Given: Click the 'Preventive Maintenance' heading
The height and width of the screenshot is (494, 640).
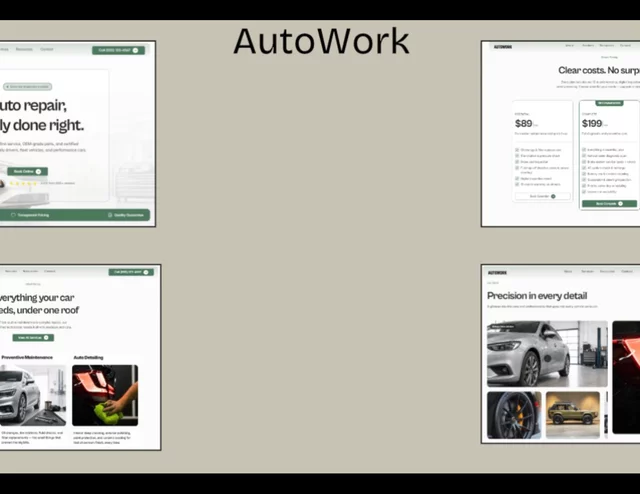Looking at the screenshot, I should [x=27, y=357].
